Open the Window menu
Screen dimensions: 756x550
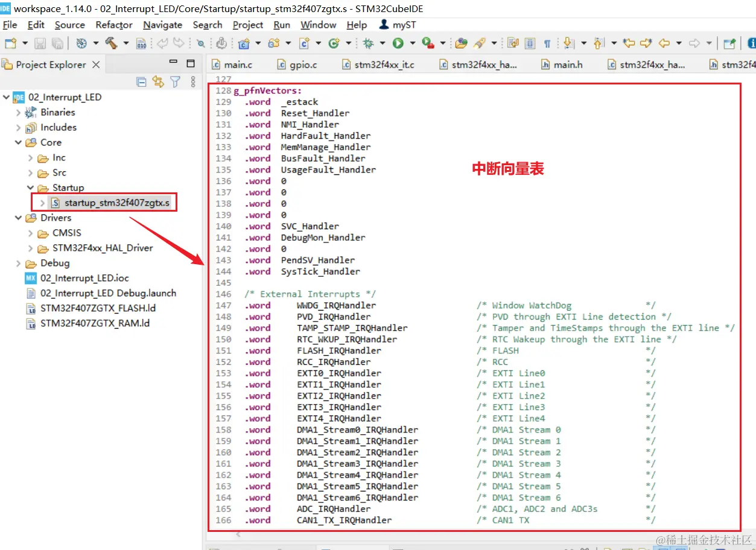tap(319, 25)
